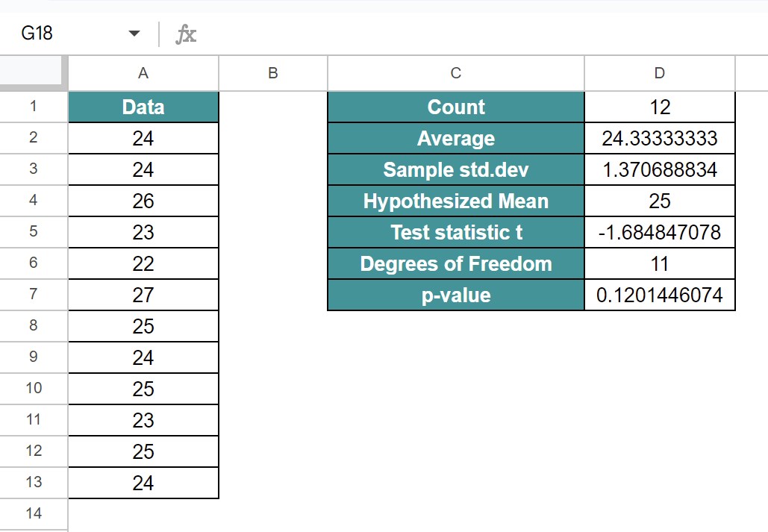Select cell A5 containing 23
This screenshot has height=532, width=768.
pos(143,232)
